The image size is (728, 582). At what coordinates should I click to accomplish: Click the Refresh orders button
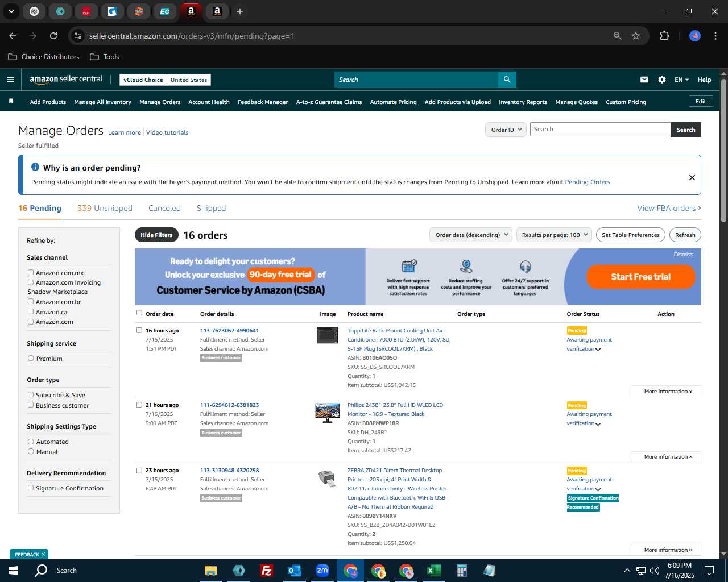[x=685, y=235]
